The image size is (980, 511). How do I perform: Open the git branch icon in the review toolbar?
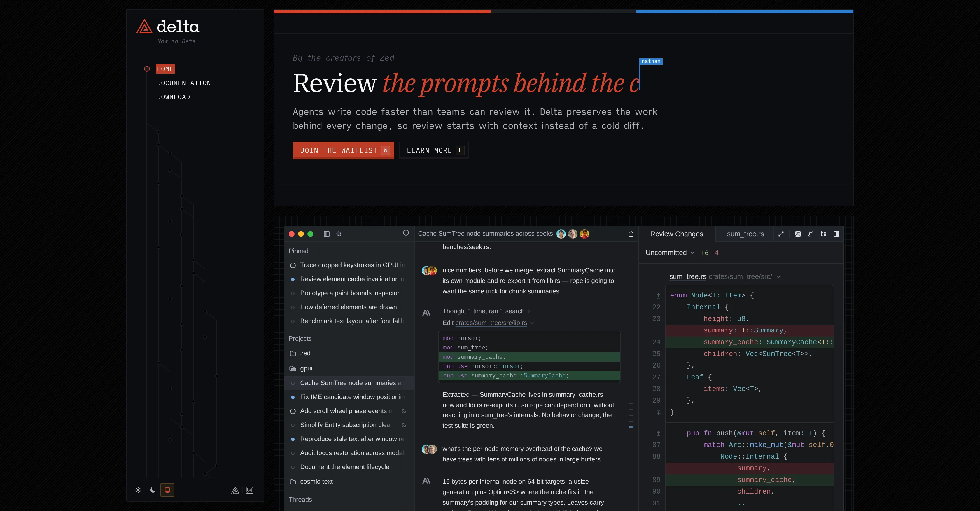[x=811, y=234]
